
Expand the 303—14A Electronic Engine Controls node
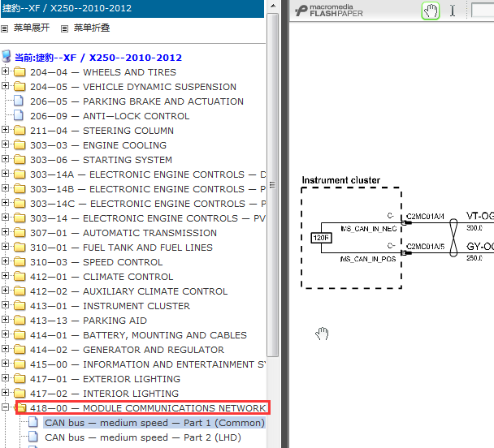pos(5,174)
